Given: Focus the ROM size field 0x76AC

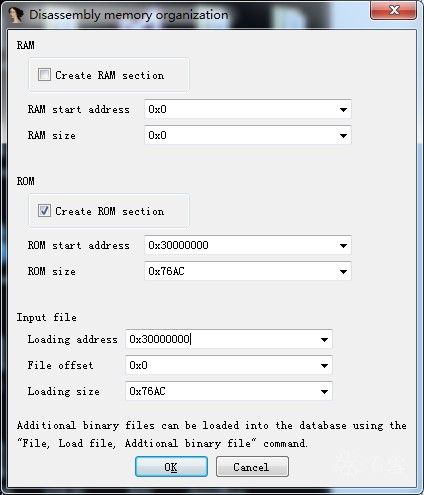Looking at the screenshot, I should pos(248,271).
